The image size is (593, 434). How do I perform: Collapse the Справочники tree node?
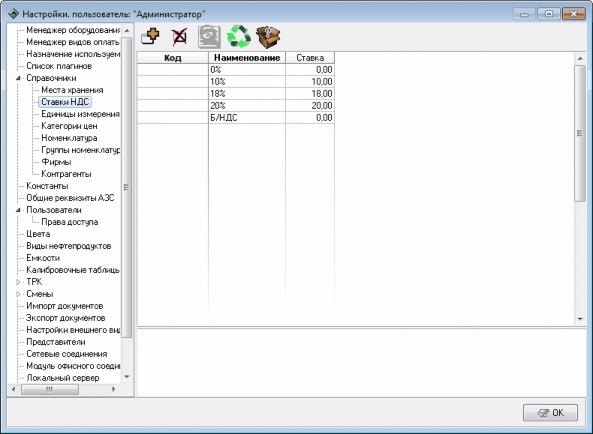point(18,78)
